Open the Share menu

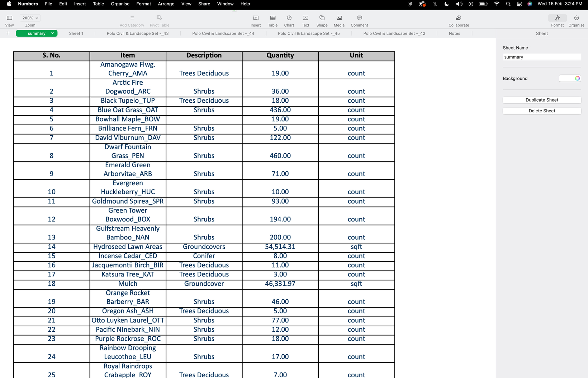pos(204,4)
